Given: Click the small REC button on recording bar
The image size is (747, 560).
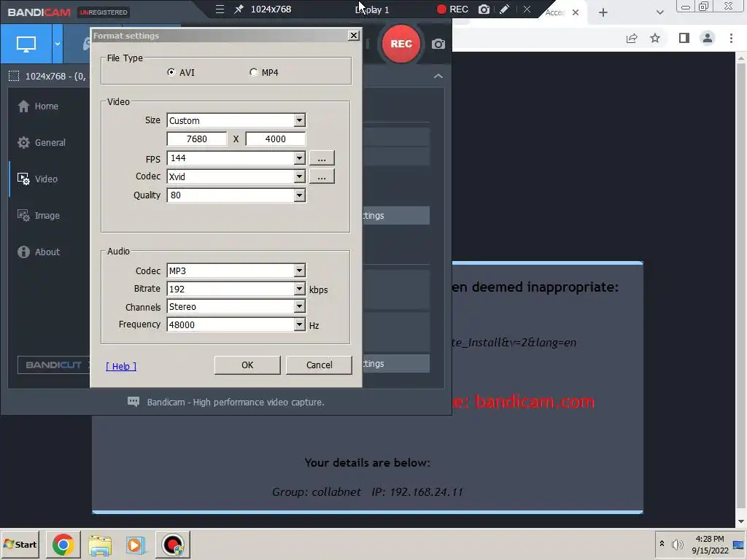Looking at the screenshot, I should pyautogui.click(x=452, y=9).
